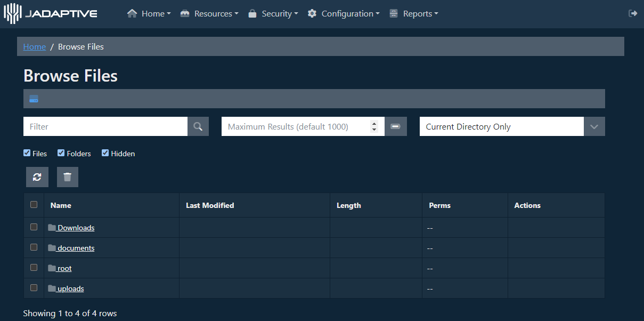The height and width of the screenshot is (321, 644).
Task: Toggle the Folders checkbox
Action: (x=61, y=153)
